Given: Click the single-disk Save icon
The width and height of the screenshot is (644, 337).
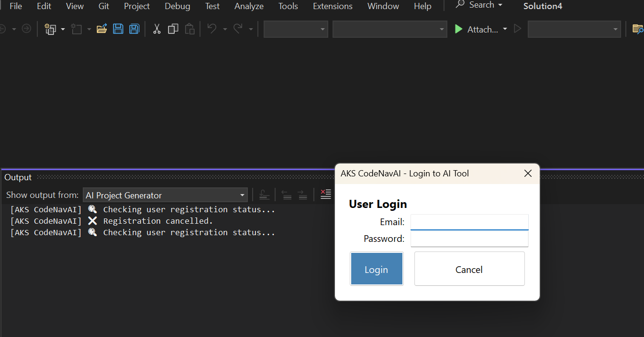Looking at the screenshot, I should coord(118,29).
